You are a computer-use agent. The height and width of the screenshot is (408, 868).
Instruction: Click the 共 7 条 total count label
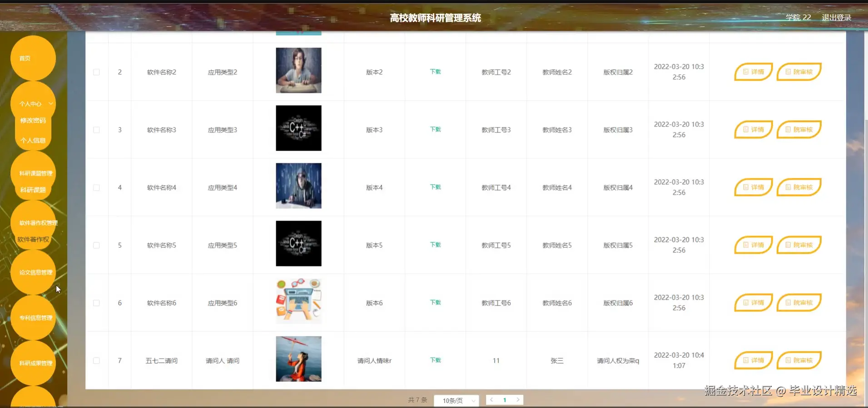click(x=417, y=400)
